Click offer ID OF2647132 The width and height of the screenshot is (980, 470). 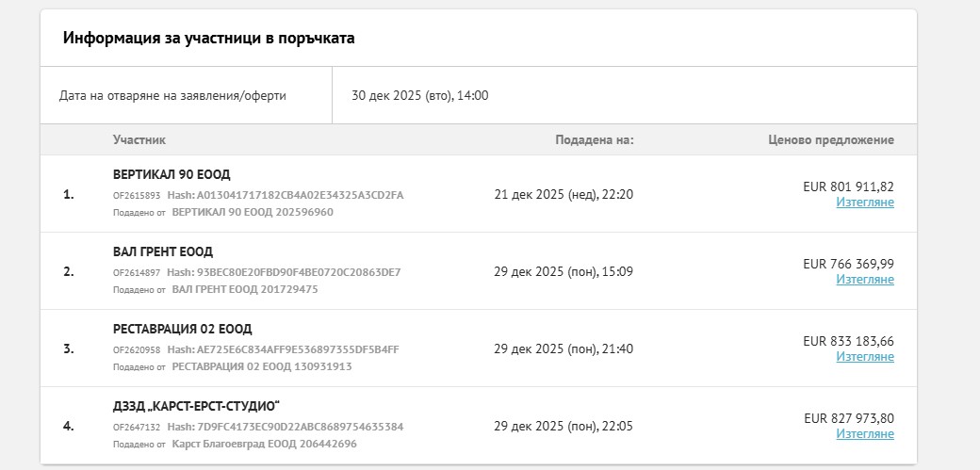point(138,428)
